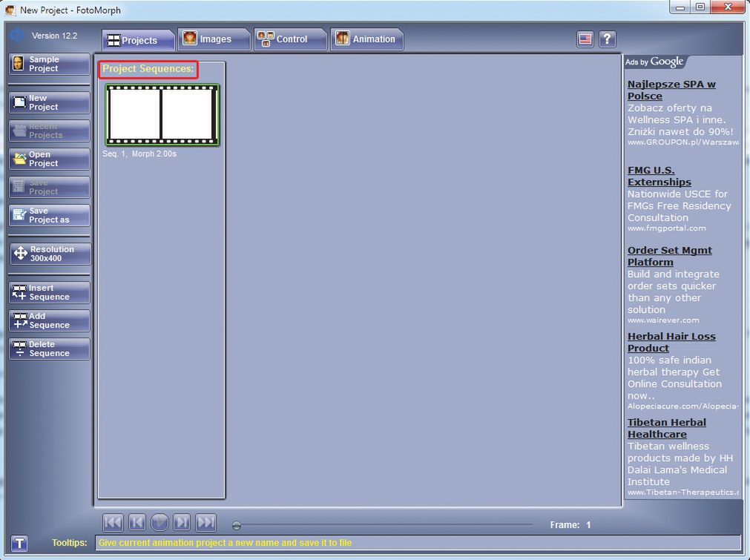Jump to the first frame of the animation
Screen dimensions: 750x560
(x=113, y=522)
